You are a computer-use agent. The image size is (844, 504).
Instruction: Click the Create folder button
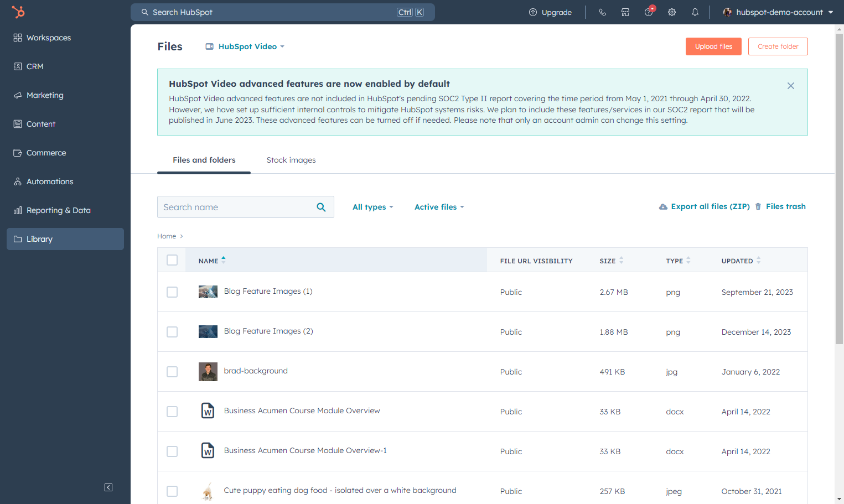[778, 46]
